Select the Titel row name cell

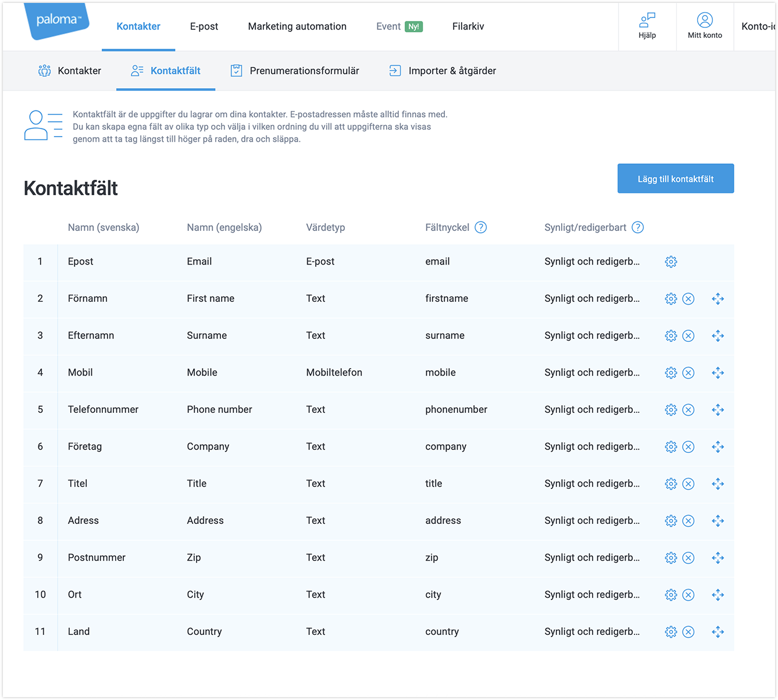(x=78, y=484)
